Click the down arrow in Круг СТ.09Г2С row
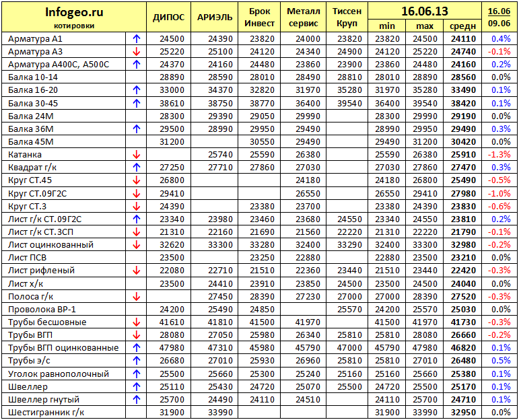519x420 pixels. pos(137,193)
